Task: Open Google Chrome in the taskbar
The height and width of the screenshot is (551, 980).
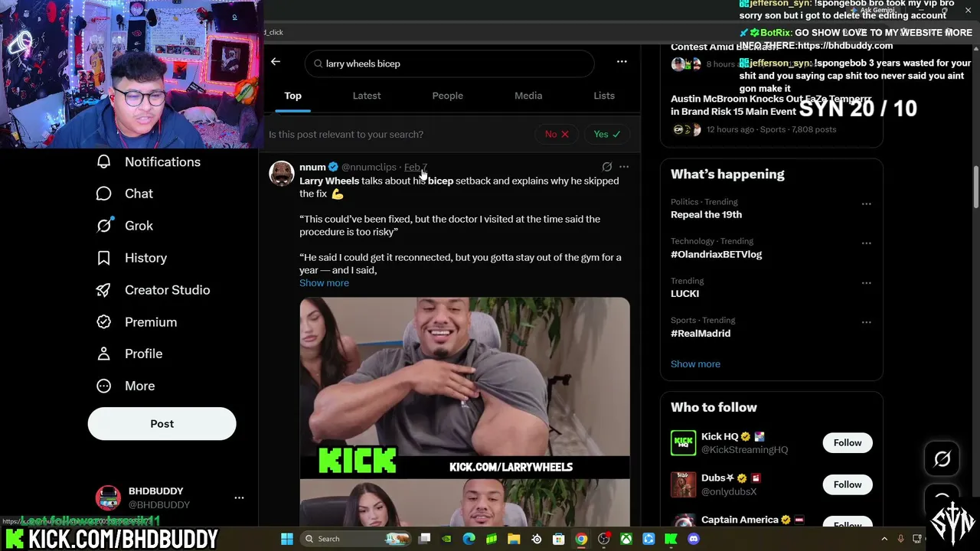Action: click(x=582, y=539)
